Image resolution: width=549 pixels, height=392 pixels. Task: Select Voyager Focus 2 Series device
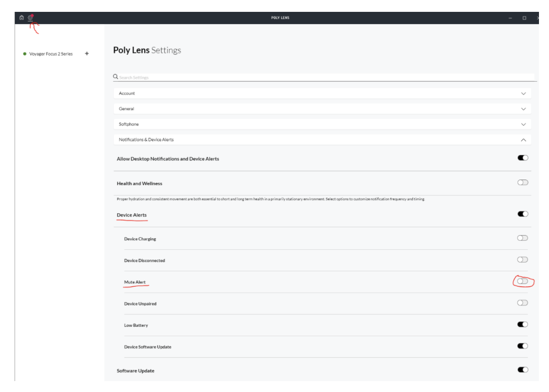[51, 54]
